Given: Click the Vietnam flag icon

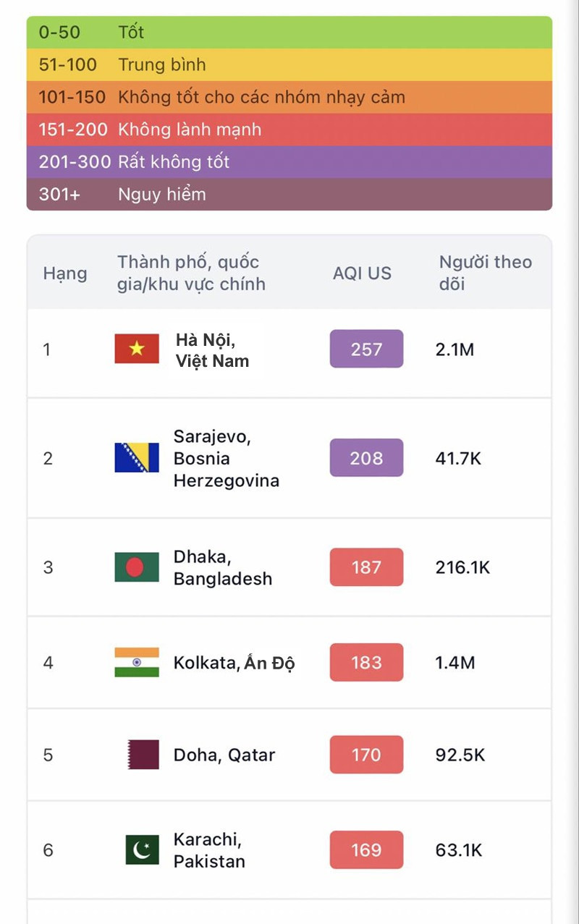Looking at the screenshot, I should [137, 349].
